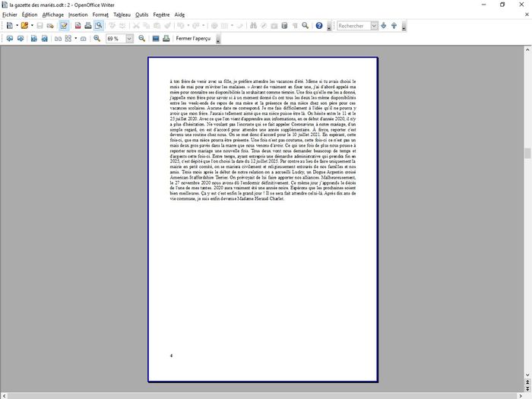Screen dimensions: 532x399
Task: Click the horizontal scrollbar right arrow
Action: pyautogui.click(x=521, y=396)
